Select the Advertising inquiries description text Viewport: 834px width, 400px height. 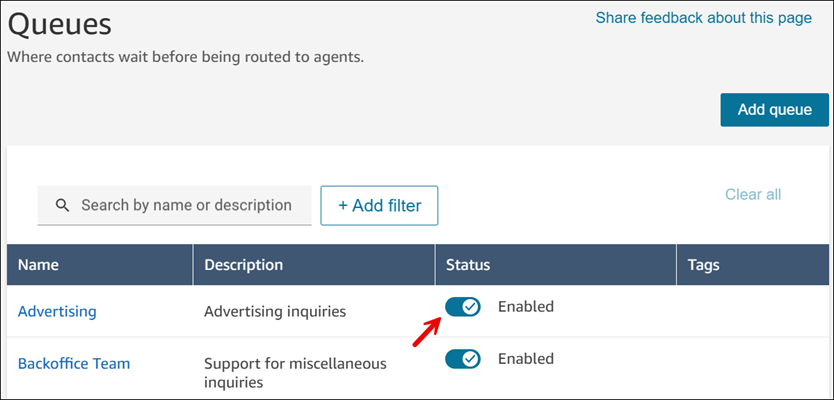[275, 311]
